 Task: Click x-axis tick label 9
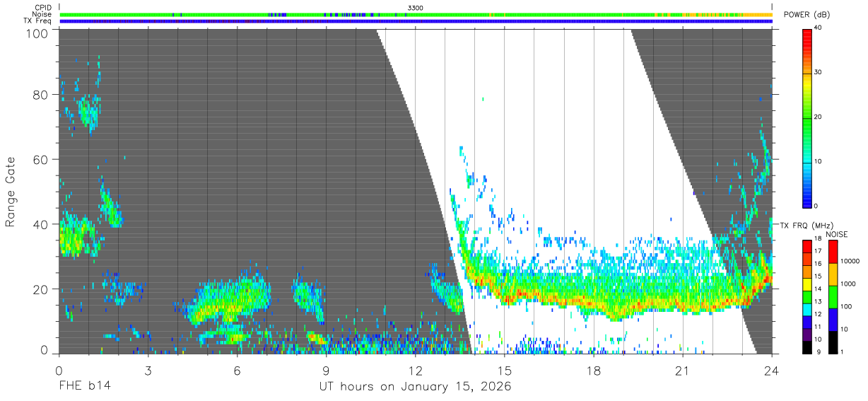click(326, 370)
